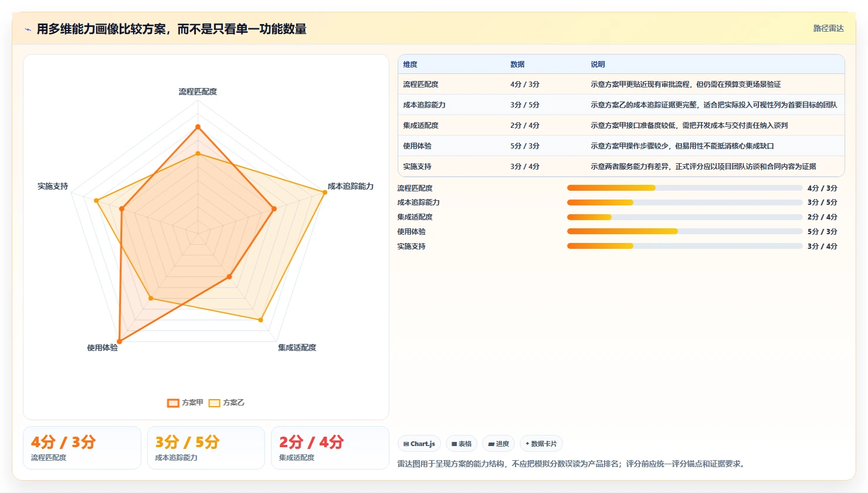Click the 4分 / 3分 stat card
Image resolution: width=868 pixels, height=493 pixels.
(82, 448)
